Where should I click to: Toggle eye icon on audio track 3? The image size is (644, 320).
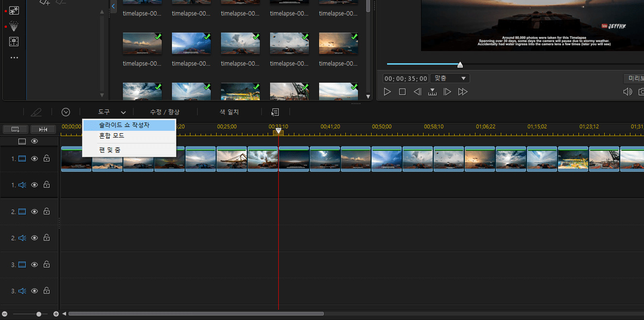[x=34, y=291]
